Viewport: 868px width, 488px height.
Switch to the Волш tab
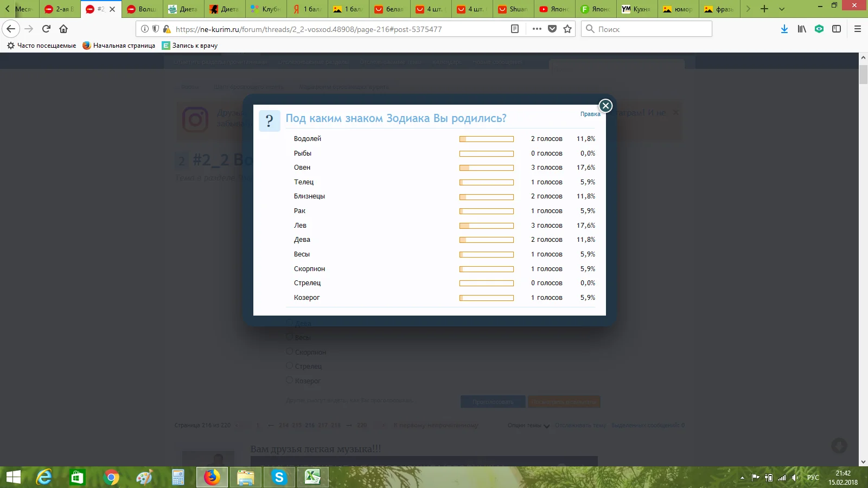pos(142,9)
